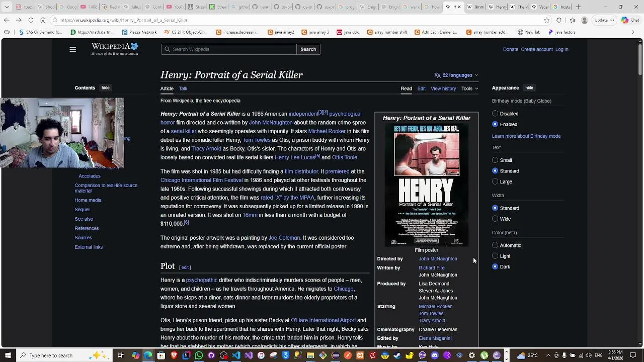Open the Chicago International Film Festival link

tap(201, 180)
